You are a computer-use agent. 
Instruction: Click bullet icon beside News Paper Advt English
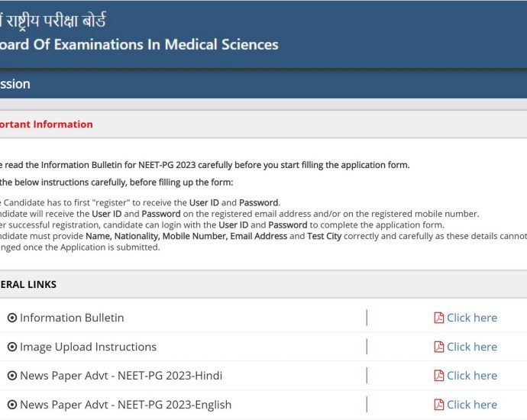(x=12, y=405)
